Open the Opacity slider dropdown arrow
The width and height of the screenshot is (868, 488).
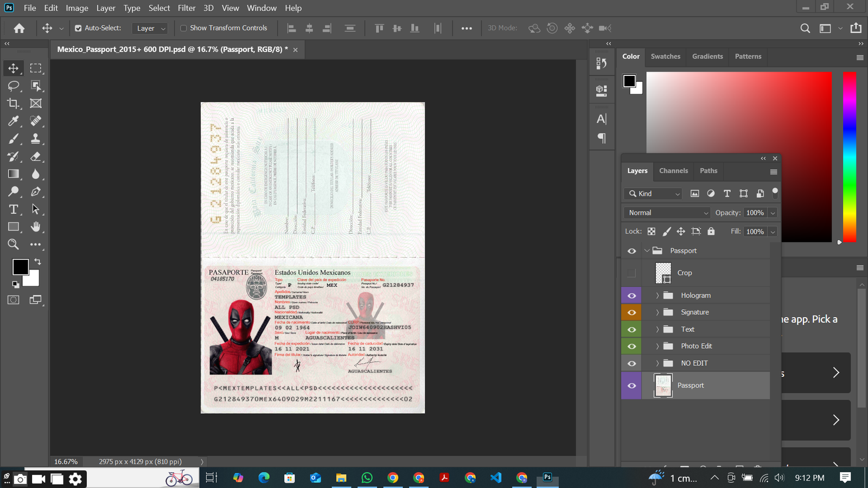773,213
